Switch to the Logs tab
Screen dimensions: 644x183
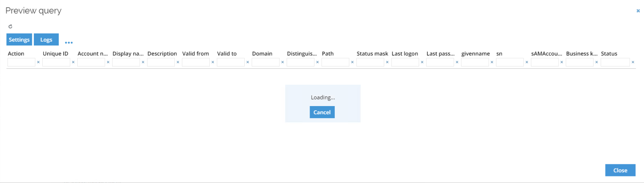pos(46,40)
